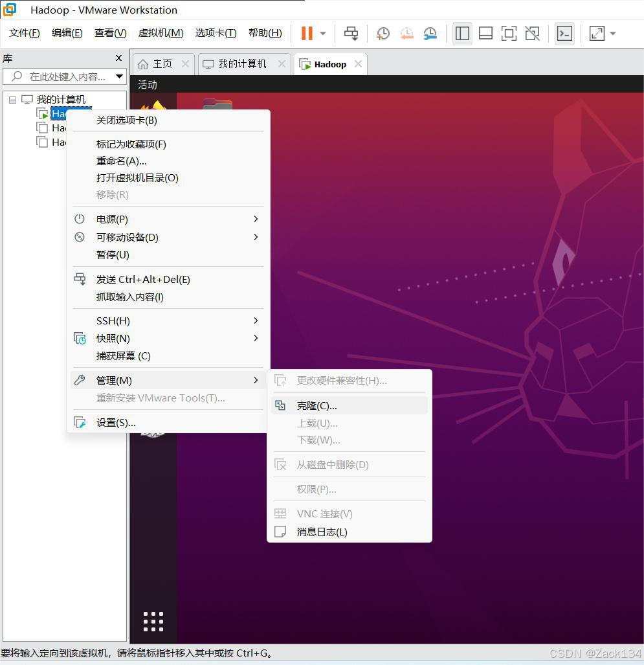Screen dimensions: 644x665
Task: Open the 选项卡(T) menu
Action: coord(216,33)
